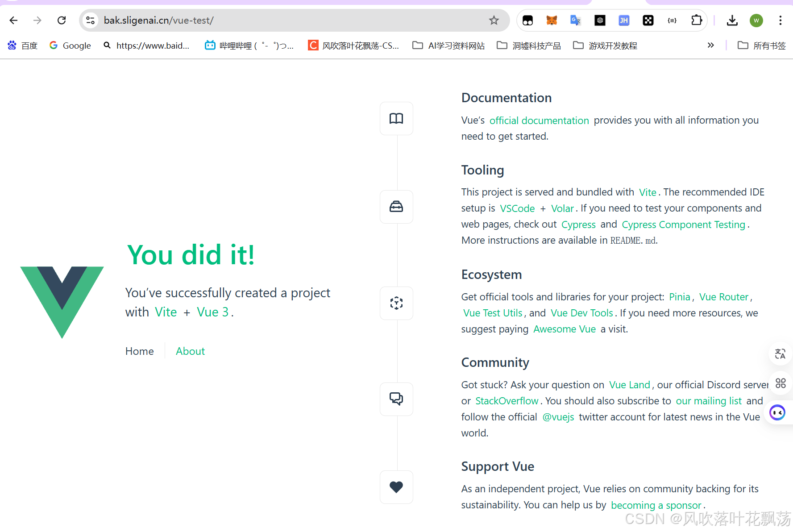
Task: Open the user profile avatar
Action: 756,20
